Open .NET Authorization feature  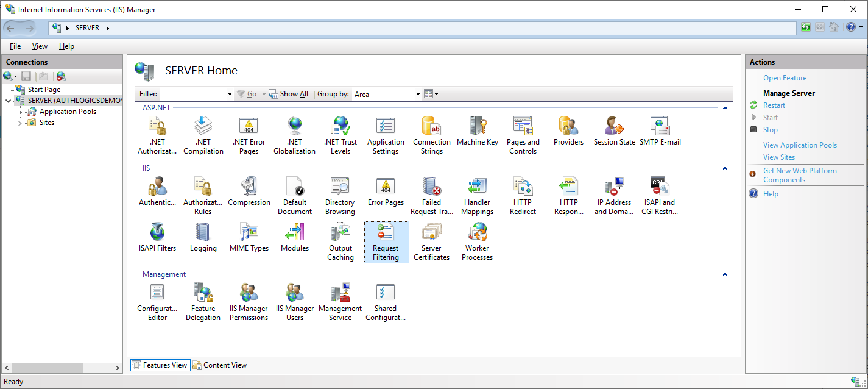tap(157, 135)
